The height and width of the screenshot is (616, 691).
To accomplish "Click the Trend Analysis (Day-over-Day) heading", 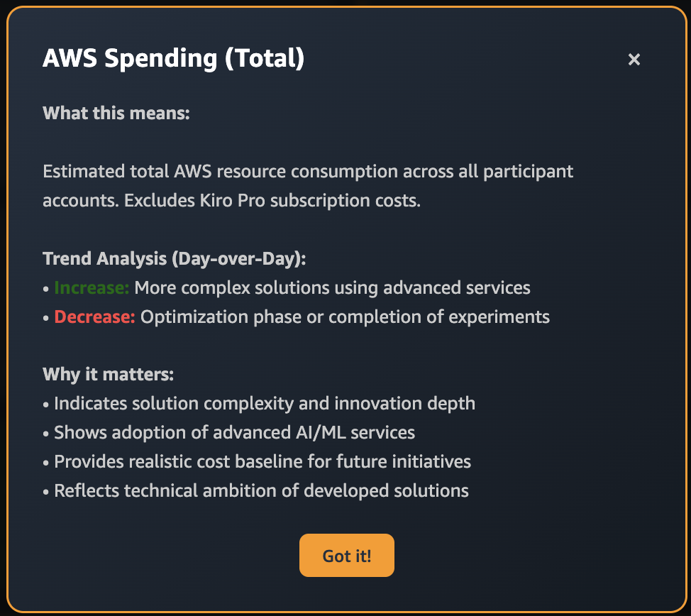I will (177, 258).
